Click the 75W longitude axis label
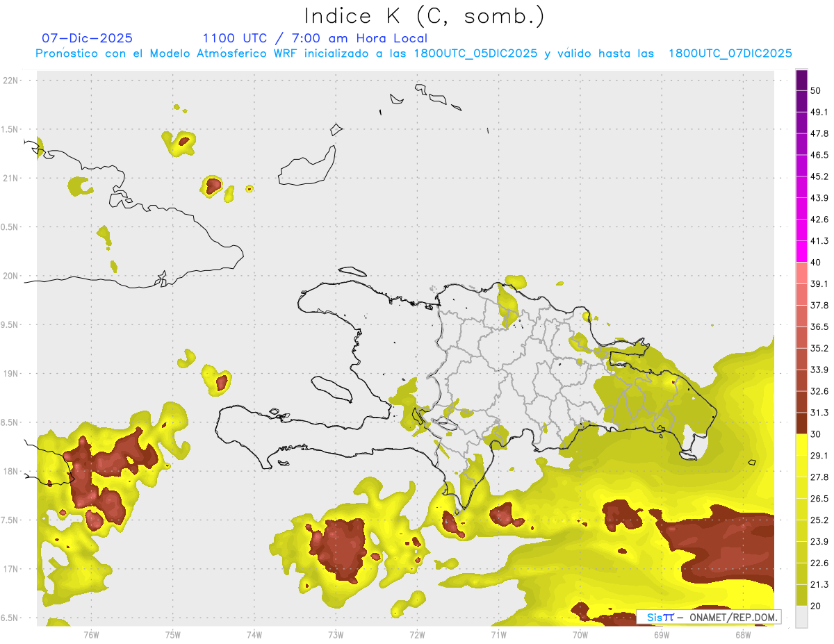The width and height of the screenshot is (834, 644). pyautogui.click(x=172, y=635)
